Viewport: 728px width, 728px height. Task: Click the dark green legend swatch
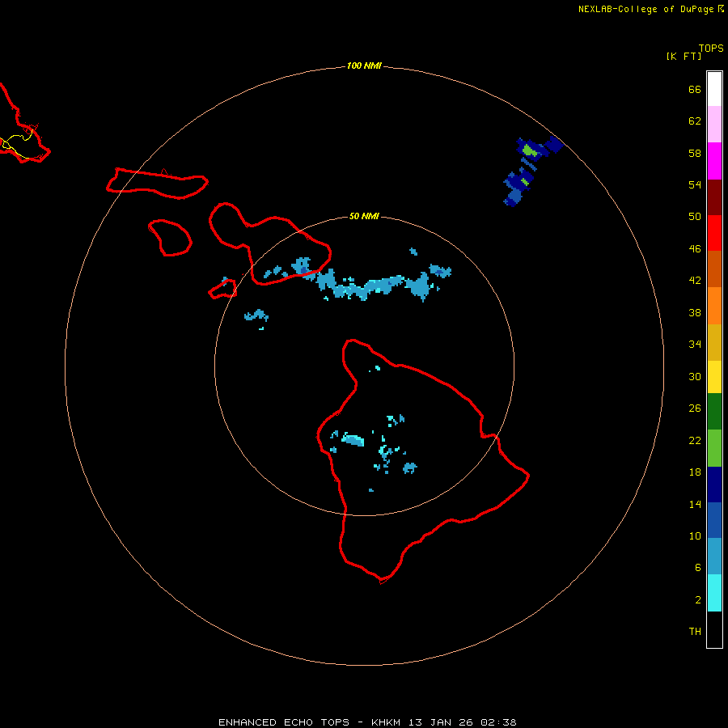(714, 412)
